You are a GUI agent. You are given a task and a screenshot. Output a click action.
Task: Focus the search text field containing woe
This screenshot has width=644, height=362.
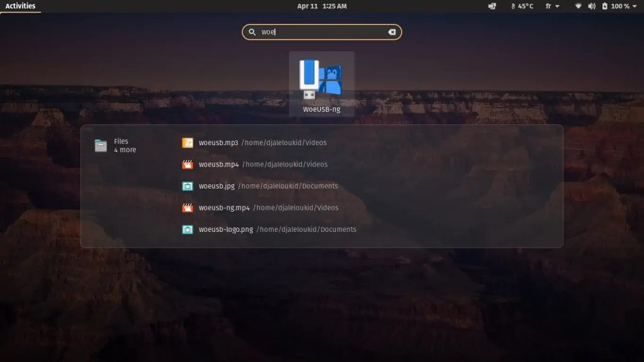321,32
